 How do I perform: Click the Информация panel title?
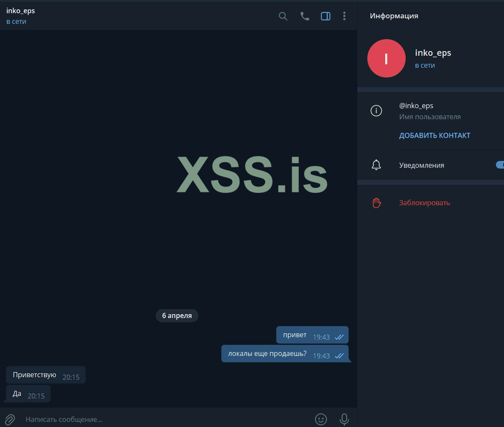click(394, 16)
